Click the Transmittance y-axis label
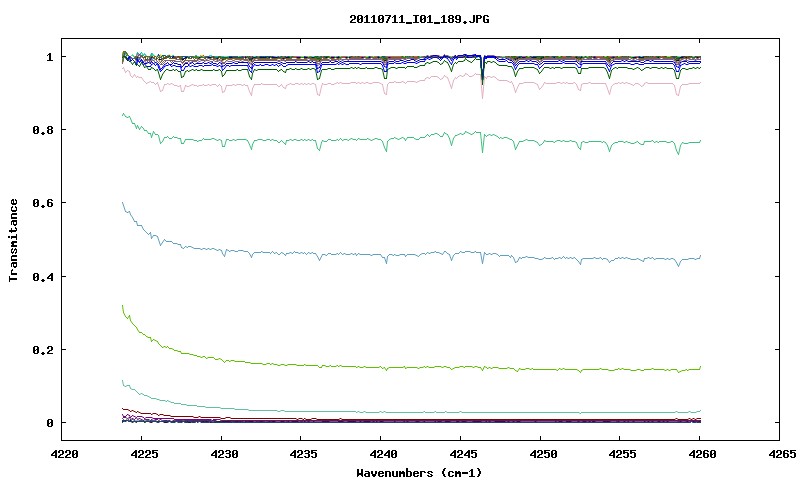 coord(13,240)
